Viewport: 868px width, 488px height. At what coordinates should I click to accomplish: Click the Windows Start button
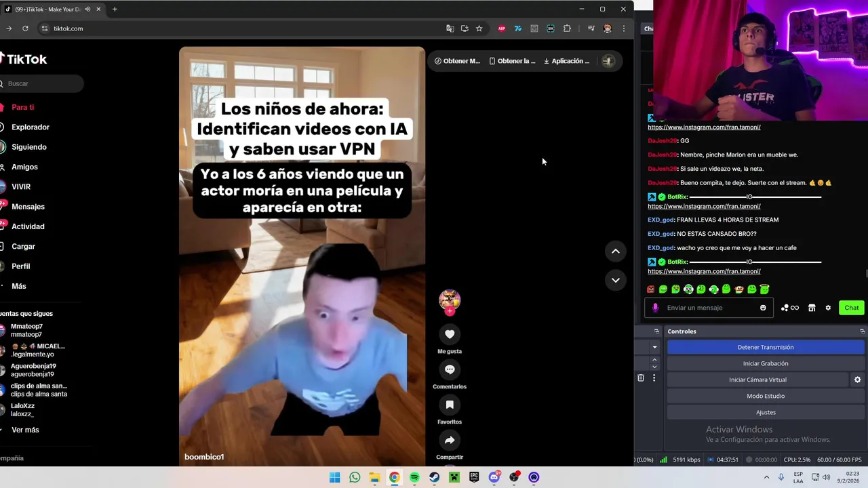pyautogui.click(x=334, y=477)
